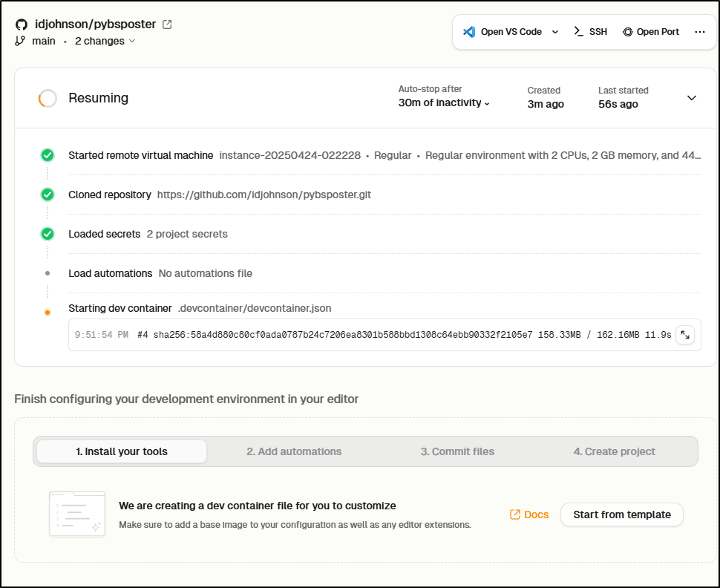Click gray dot for Load automations
This screenshot has height=588, width=720.
click(48, 273)
